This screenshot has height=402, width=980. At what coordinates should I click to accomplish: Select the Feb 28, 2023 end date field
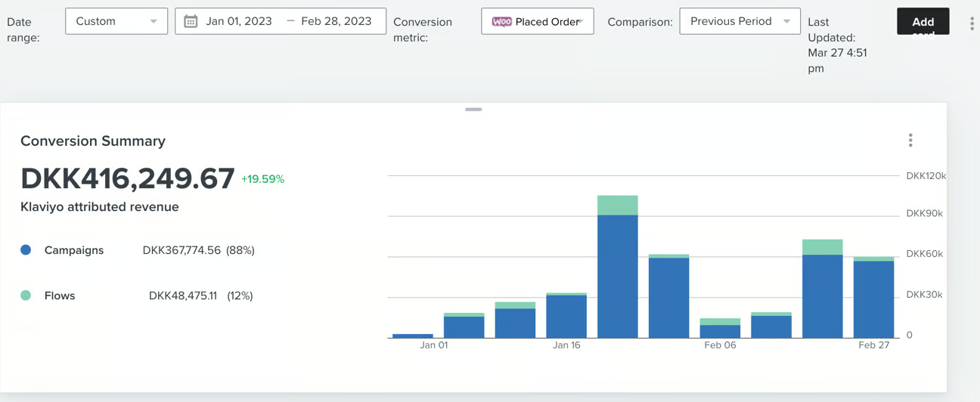click(336, 21)
